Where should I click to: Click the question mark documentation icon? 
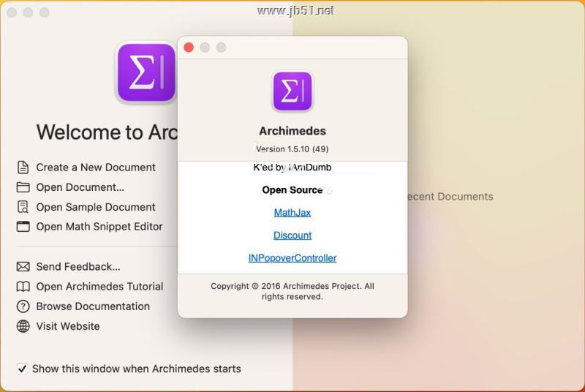[23, 306]
